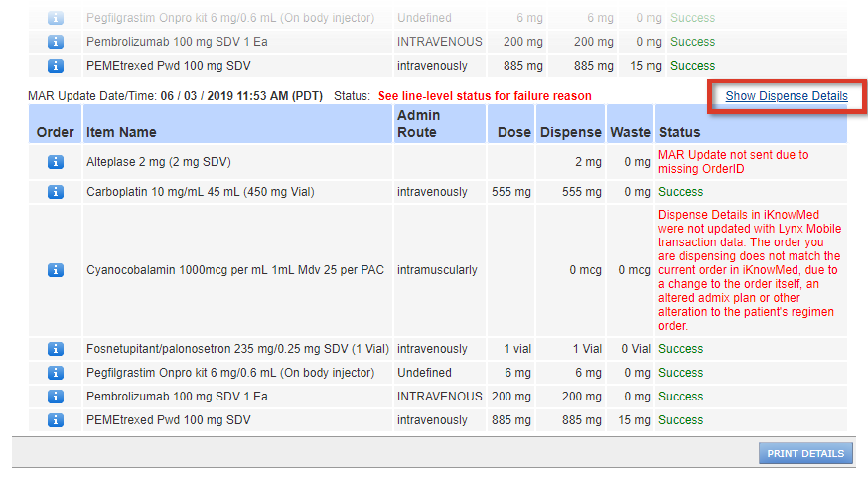Open order info for Carboplatin 10 mg/mL
This screenshot has width=868, height=480.
coord(56,192)
